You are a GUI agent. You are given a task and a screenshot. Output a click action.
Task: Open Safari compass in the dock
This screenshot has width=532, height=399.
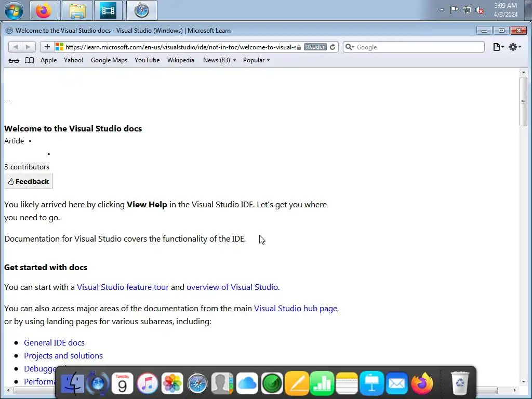click(x=197, y=383)
